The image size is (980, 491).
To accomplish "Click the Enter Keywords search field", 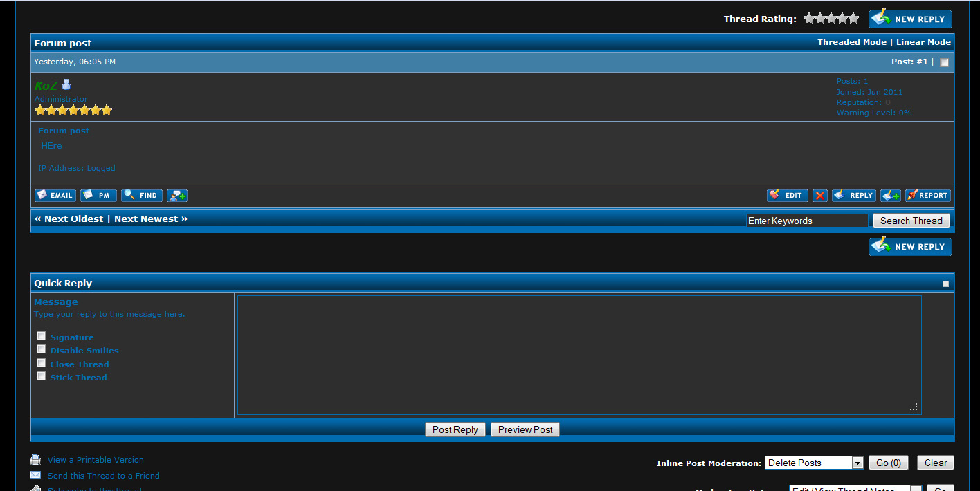I will click(x=806, y=221).
